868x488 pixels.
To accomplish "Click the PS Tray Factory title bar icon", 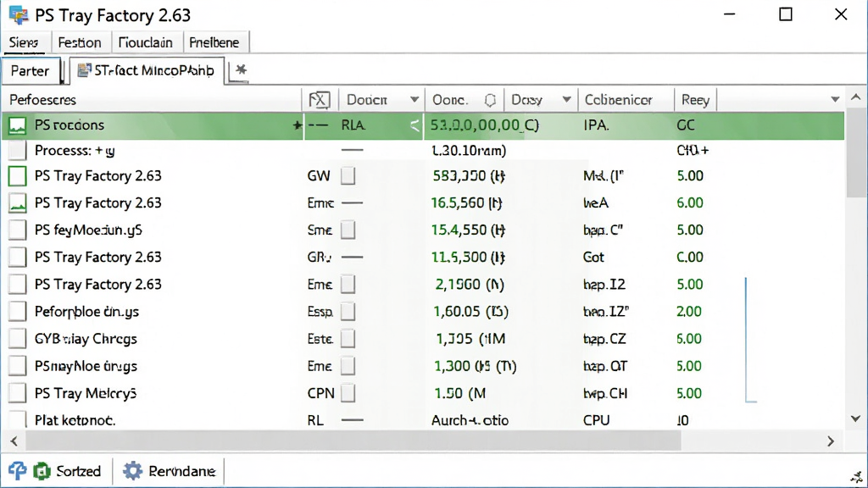I will pos(19,15).
